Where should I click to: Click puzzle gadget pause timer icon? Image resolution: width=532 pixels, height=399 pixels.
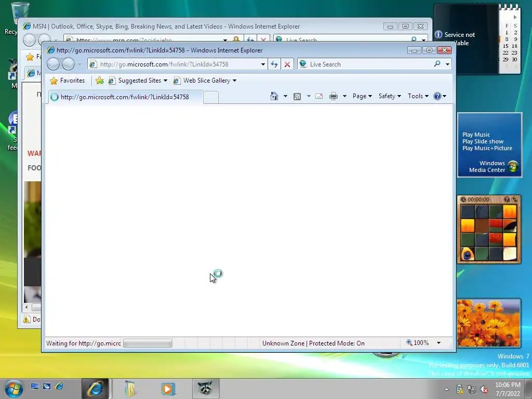tap(463, 199)
